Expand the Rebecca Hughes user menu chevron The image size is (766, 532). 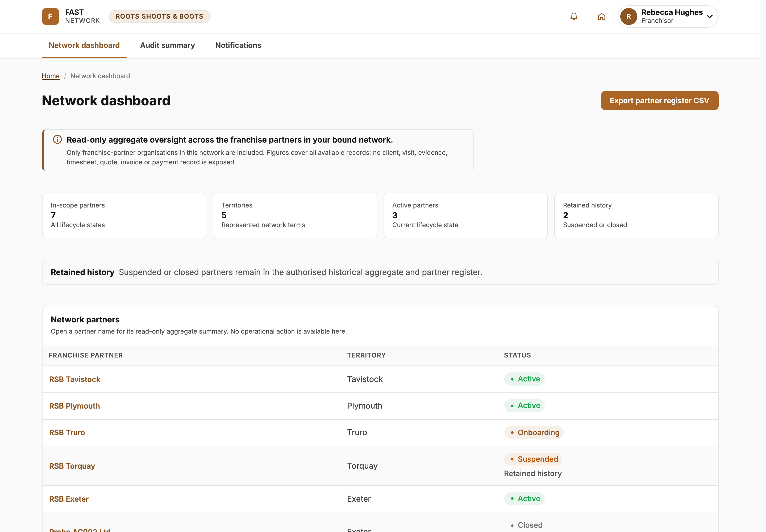click(x=710, y=16)
